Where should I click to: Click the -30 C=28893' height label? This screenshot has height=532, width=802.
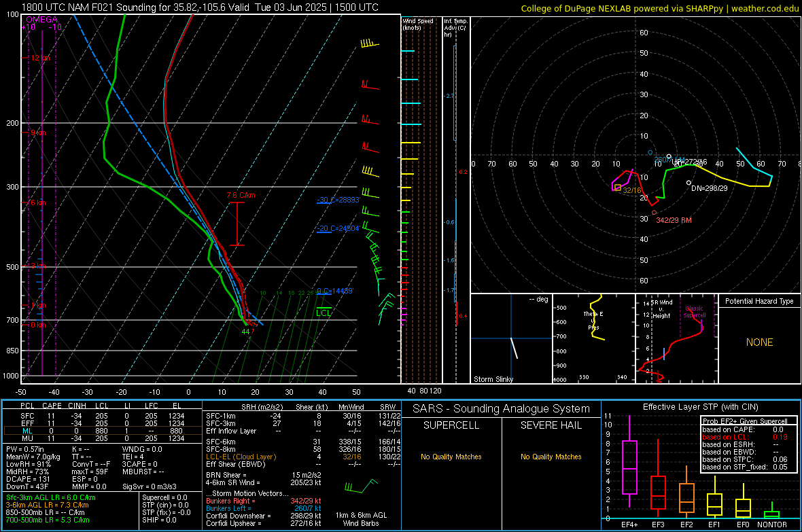(338, 200)
